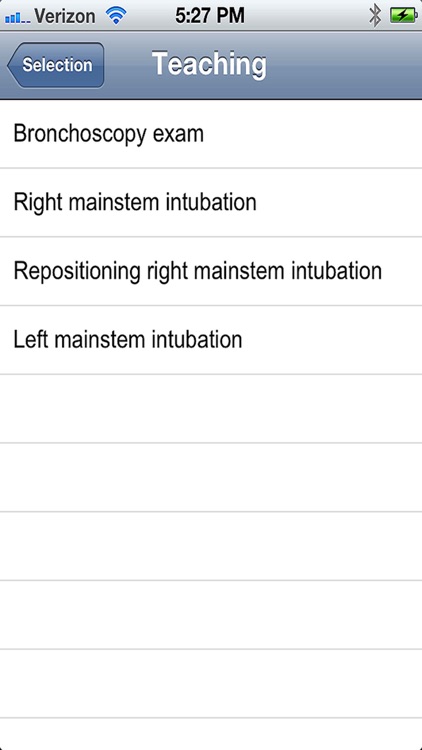This screenshot has width=422, height=750.
Task: Tap the third empty row under Left mainstem intubation
Action: [211, 546]
